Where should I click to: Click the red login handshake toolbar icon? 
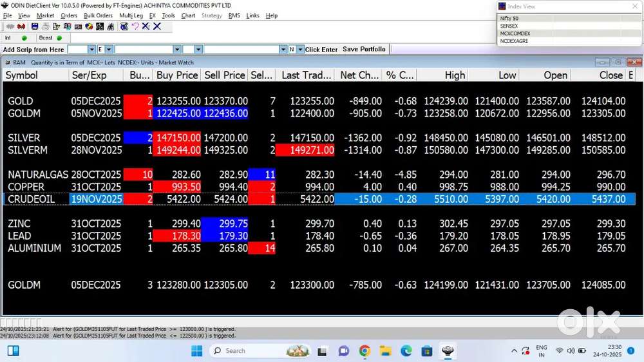pyautogui.click(x=21, y=26)
